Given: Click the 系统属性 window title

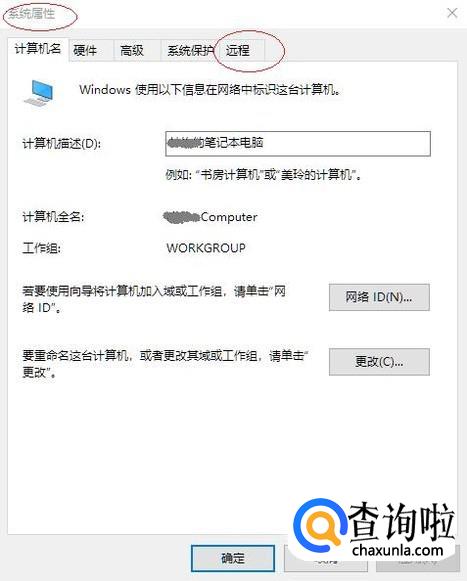Looking at the screenshot, I should point(32,14).
